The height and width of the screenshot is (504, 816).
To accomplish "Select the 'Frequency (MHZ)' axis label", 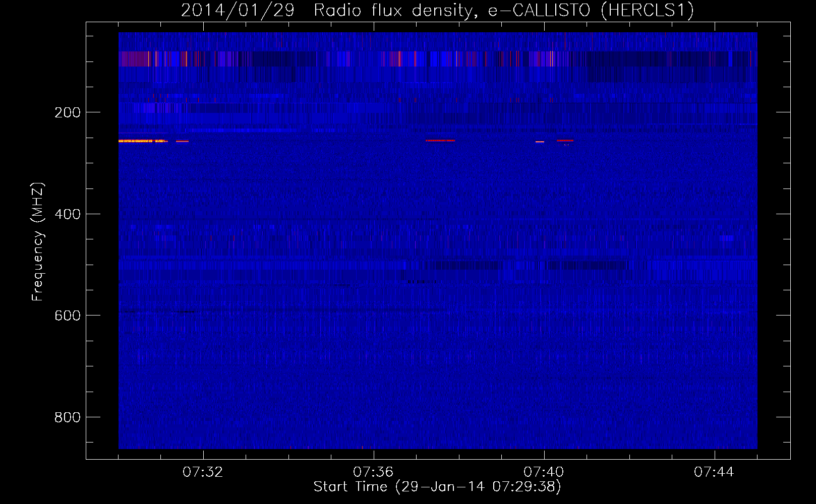I will (37, 242).
